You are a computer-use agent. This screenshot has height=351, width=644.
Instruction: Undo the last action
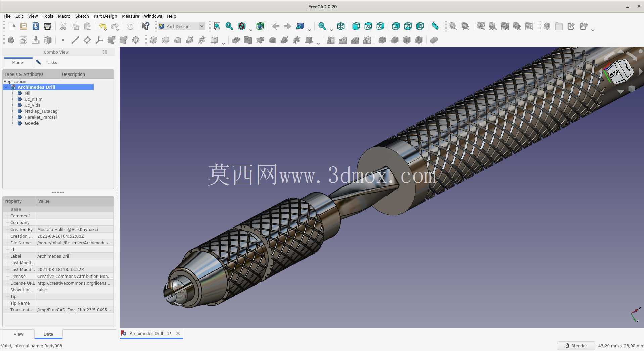pos(103,26)
